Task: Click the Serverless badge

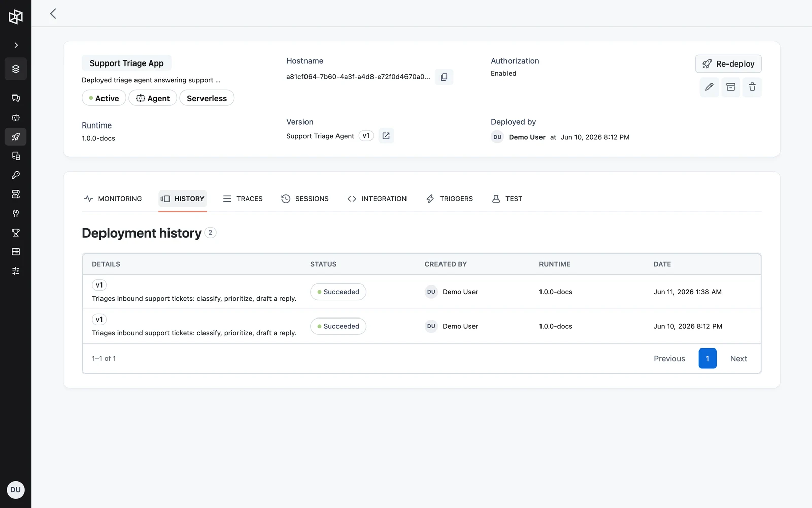Action: pyautogui.click(x=207, y=98)
